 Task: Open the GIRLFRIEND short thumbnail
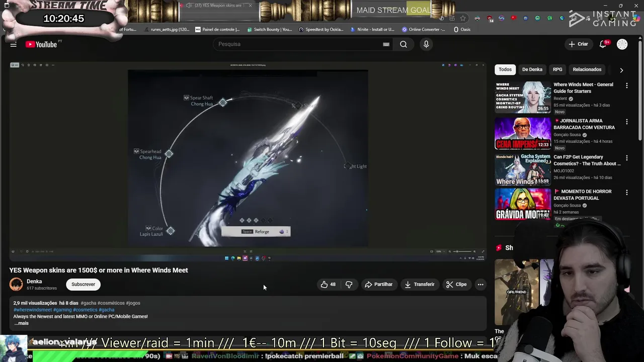pyautogui.click(x=517, y=292)
